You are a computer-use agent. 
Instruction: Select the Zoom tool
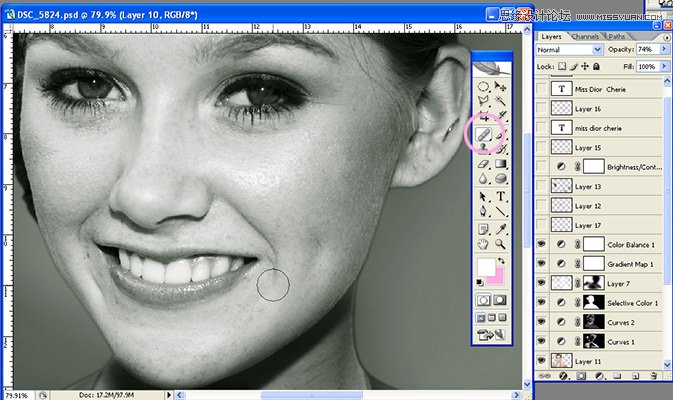500,244
